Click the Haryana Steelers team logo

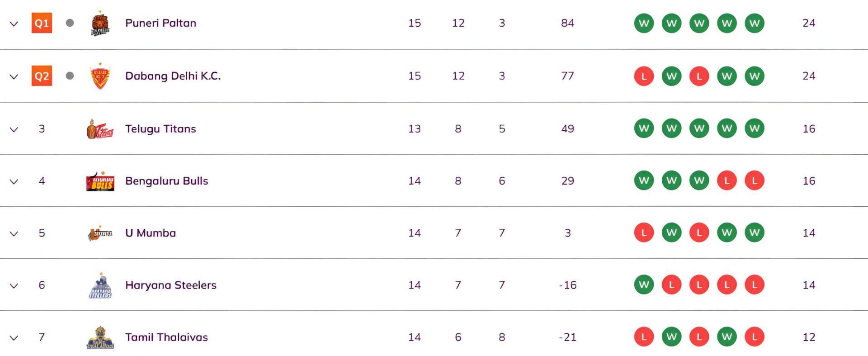pos(100,286)
